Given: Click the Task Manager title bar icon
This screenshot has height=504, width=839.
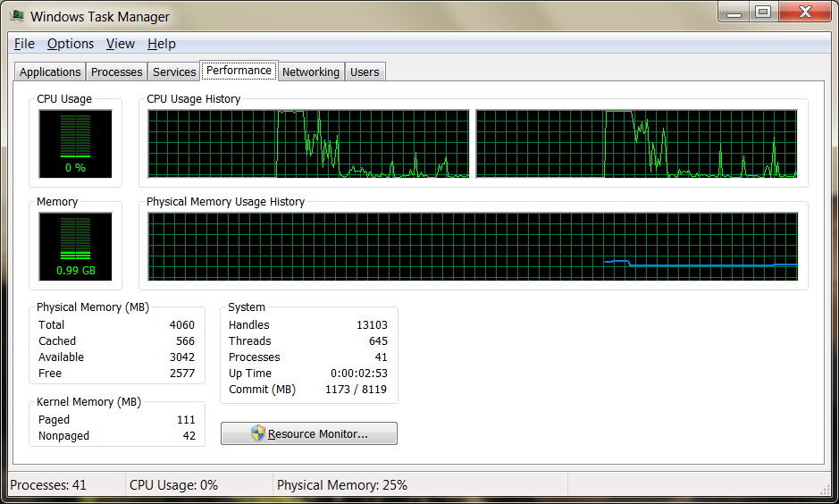Looking at the screenshot, I should click(17, 15).
